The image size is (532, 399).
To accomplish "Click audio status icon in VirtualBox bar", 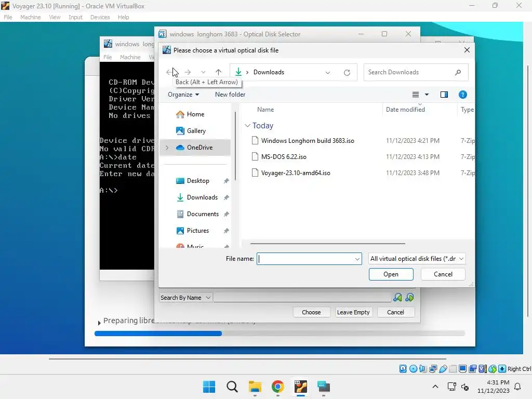I will (x=423, y=368).
